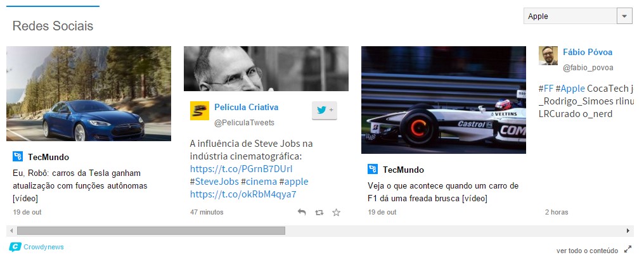The width and height of the screenshot is (644, 262).
Task: Open the t.co/PGrnB7DUrl link
Action: (241, 169)
